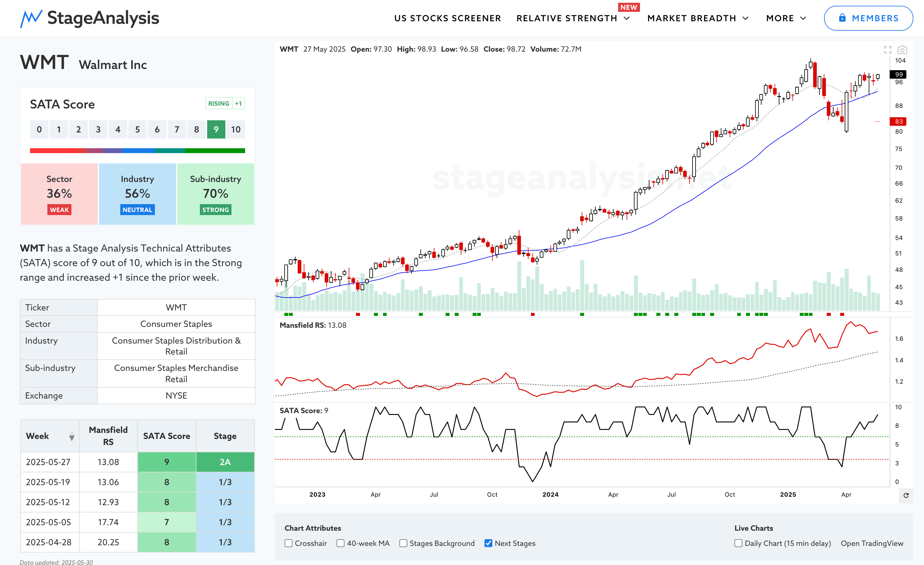Viewport: 924px width, 565px height.
Task: Click the Mansfield RS column header
Action: 108,436
